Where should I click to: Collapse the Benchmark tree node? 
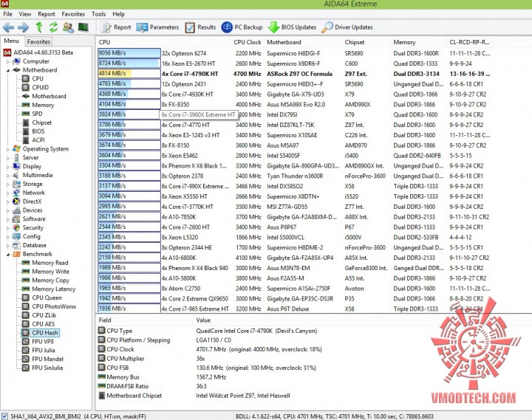pyautogui.click(x=7, y=254)
